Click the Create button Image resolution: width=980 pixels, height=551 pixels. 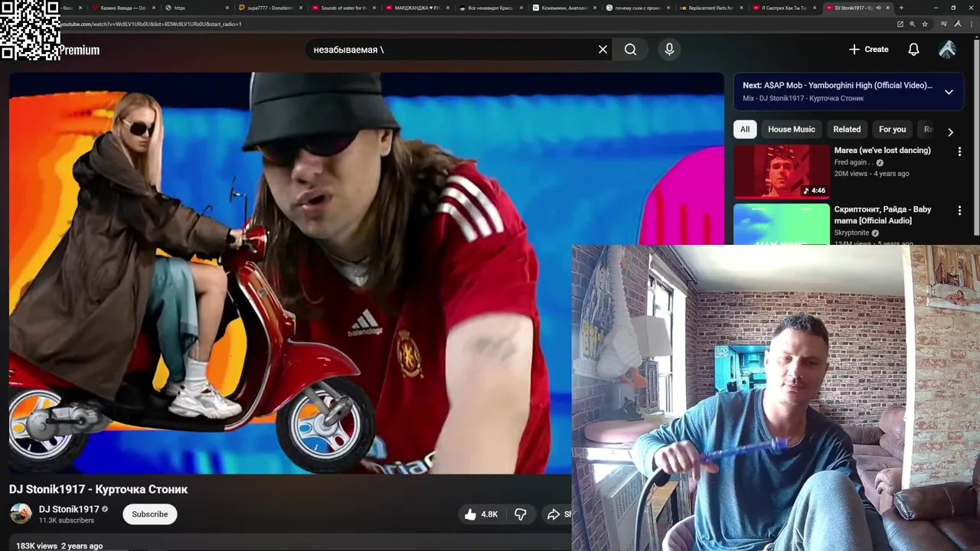[868, 50]
